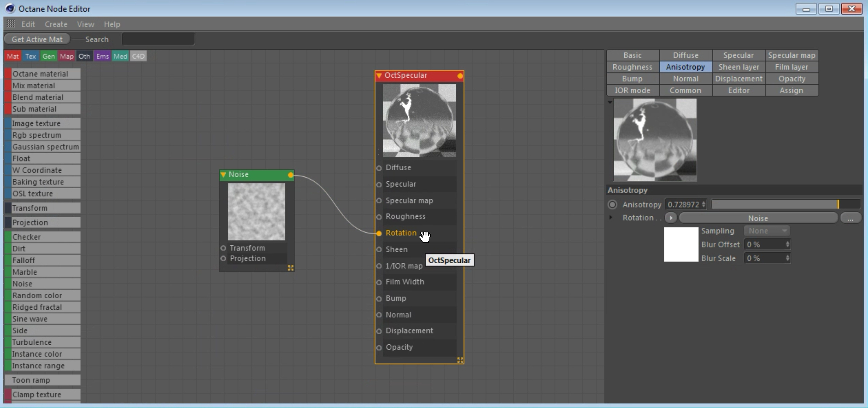Toggle the Map node filter
The width and height of the screenshot is (868, 408).
point(67,56)
